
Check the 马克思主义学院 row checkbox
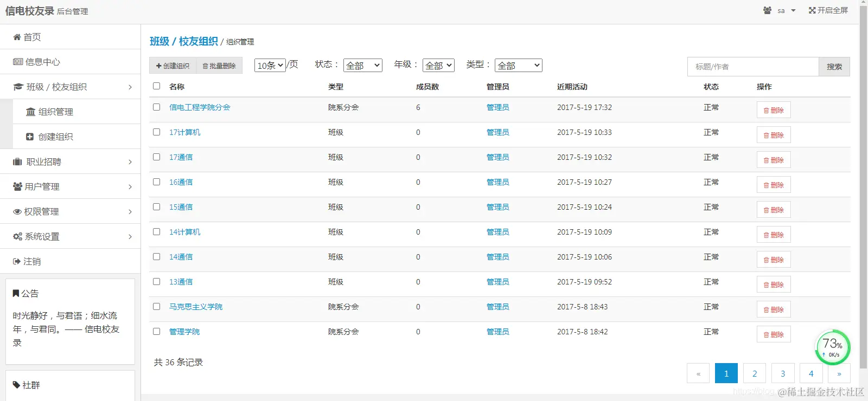tap(157, 306)
